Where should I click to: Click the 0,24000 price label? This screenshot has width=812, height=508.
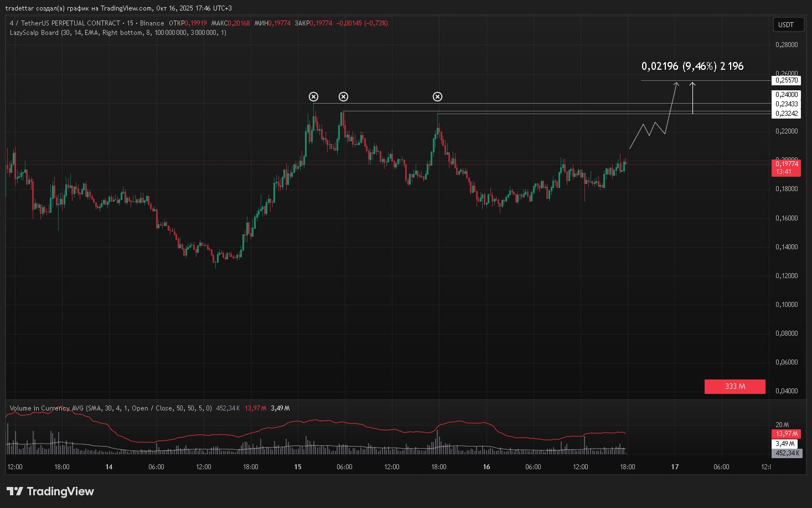coord(786,95)
